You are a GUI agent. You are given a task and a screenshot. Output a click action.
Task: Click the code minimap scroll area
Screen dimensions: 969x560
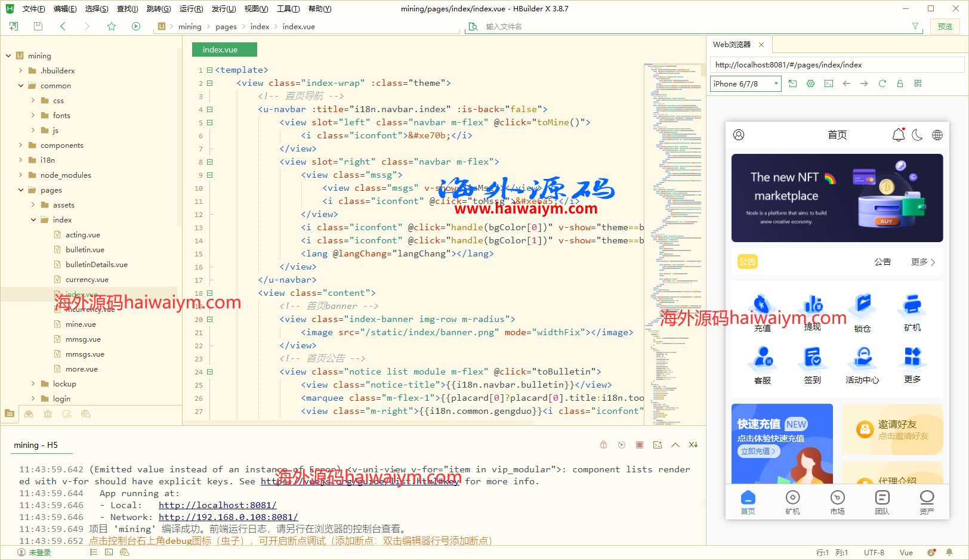(672, 239)
